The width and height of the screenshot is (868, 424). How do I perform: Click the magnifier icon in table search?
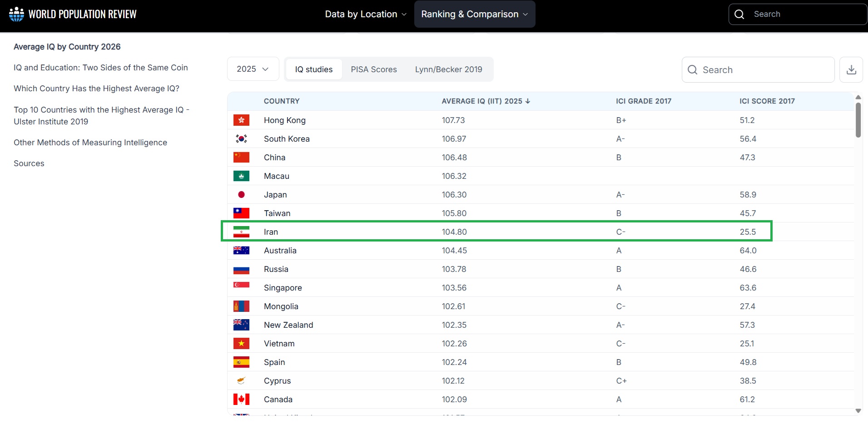click(x=692, y=70)
